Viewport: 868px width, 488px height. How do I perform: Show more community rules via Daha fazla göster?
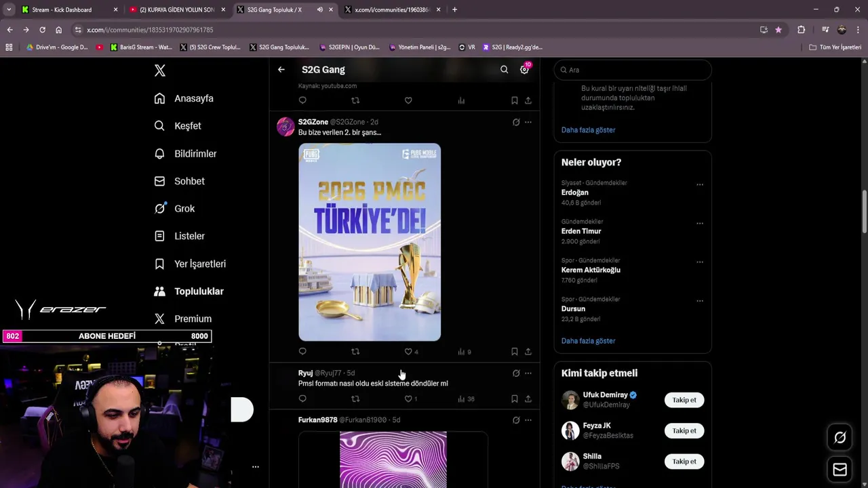click(588, 129)
